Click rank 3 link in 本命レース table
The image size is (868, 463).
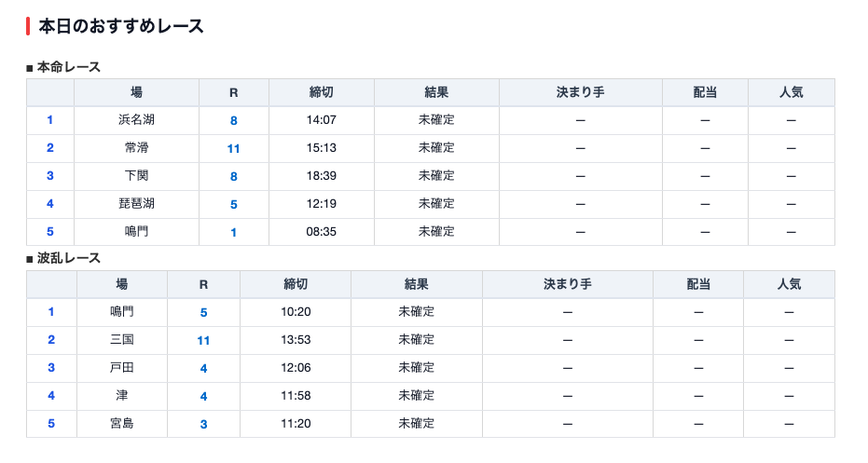(50, 176)
